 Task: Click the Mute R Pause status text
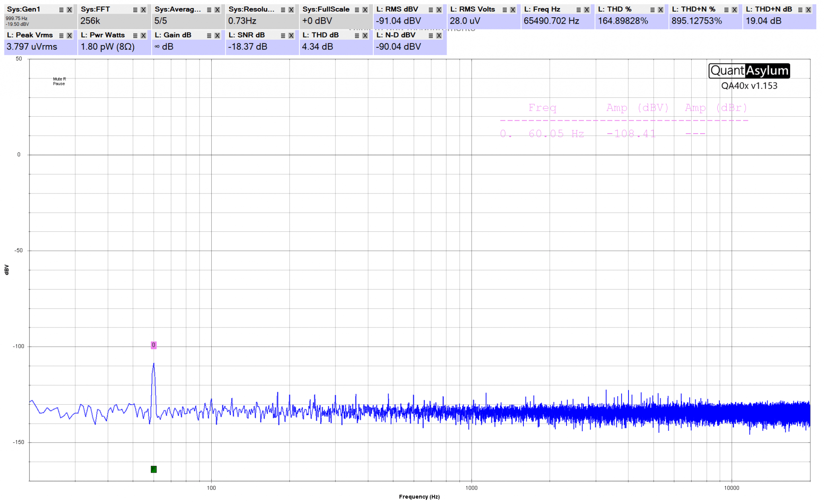point(59,81)
